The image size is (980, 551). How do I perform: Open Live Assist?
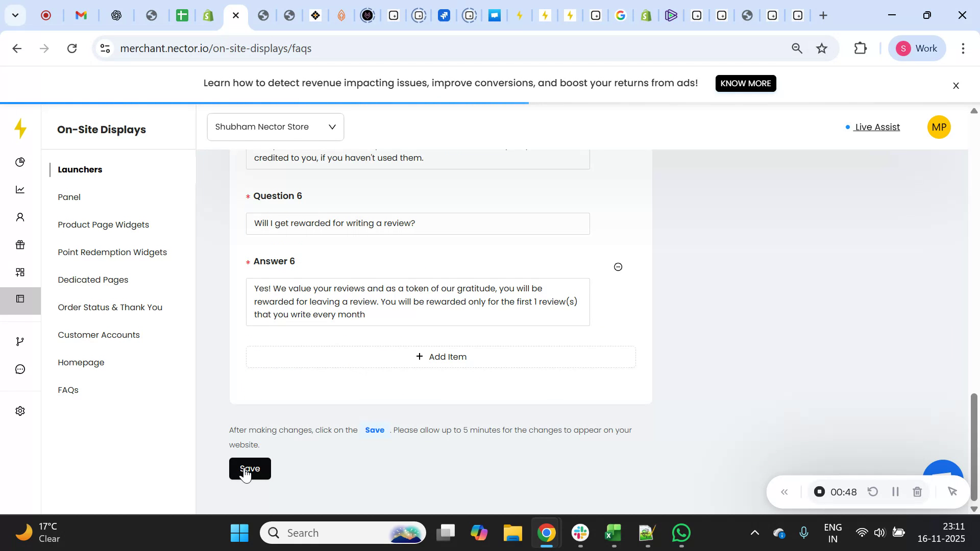(876, 127)
